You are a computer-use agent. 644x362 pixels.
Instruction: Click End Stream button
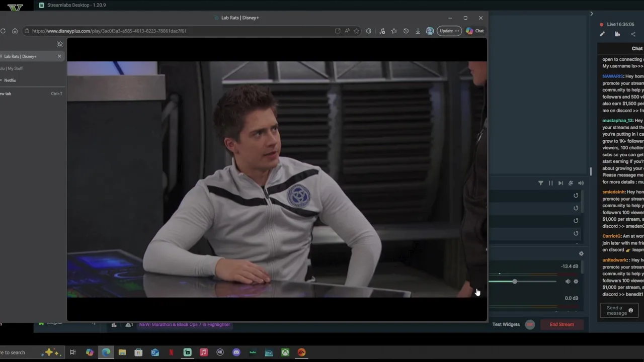(x=561, y=324)
